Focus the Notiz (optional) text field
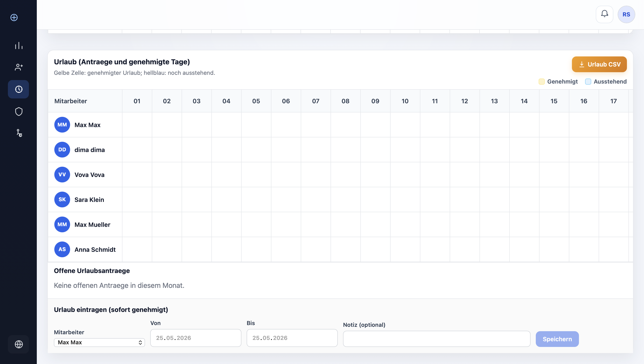Screen dimensions: 644x364 (x=437, y=339)
